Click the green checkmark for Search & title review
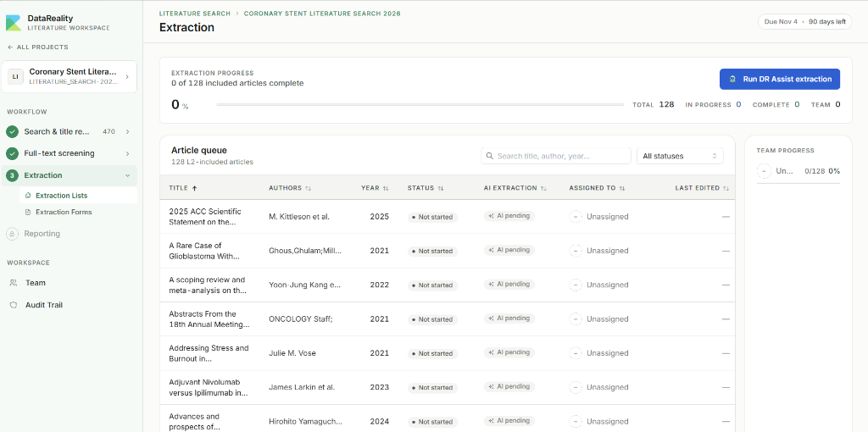Screen dimensions: 868x432 tap(12, 131)
